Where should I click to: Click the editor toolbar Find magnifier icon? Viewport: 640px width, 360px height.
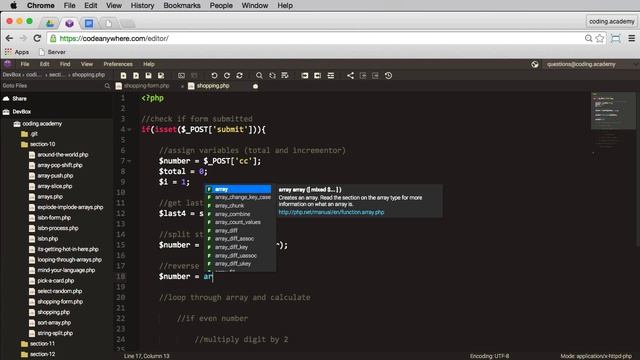(259, 76)
